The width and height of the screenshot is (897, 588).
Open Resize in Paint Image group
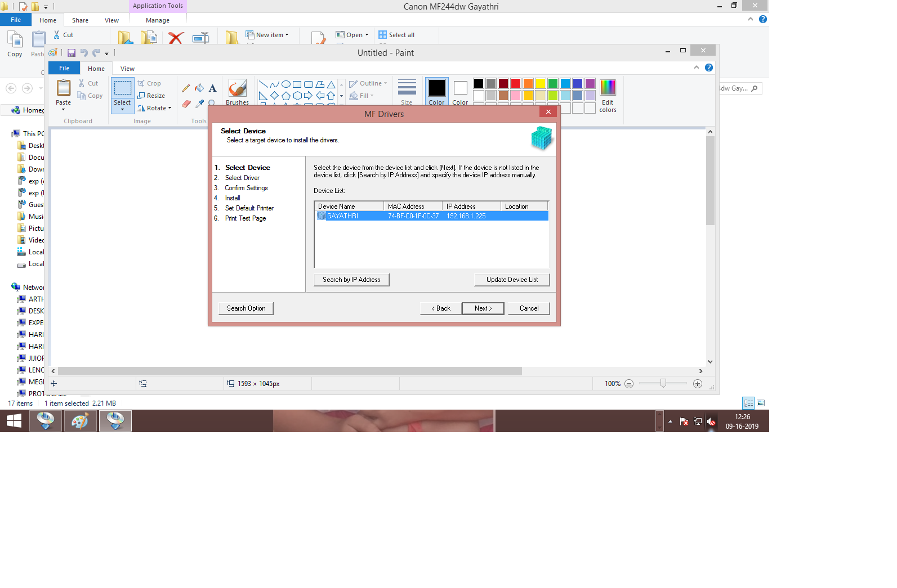(x=151, y=96)
